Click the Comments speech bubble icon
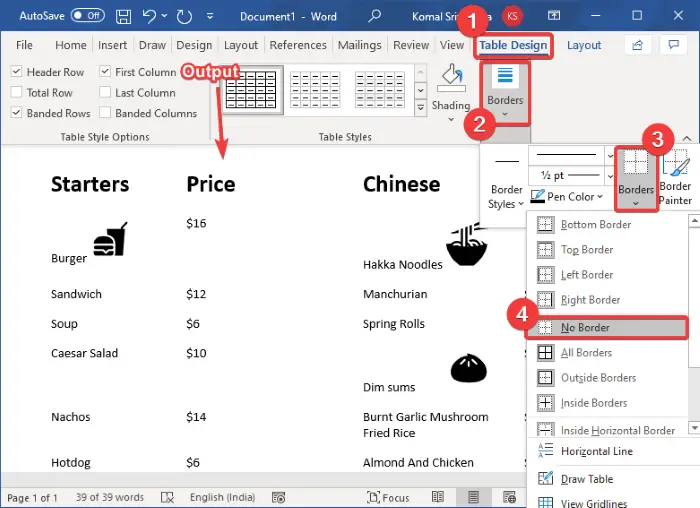 673,45
